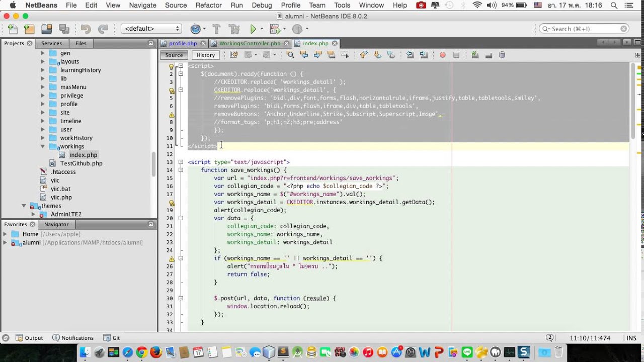This screenshot has width=644, height=362.
Task: Expand the gen folder in Projects tree
Action: coord(43,53)
